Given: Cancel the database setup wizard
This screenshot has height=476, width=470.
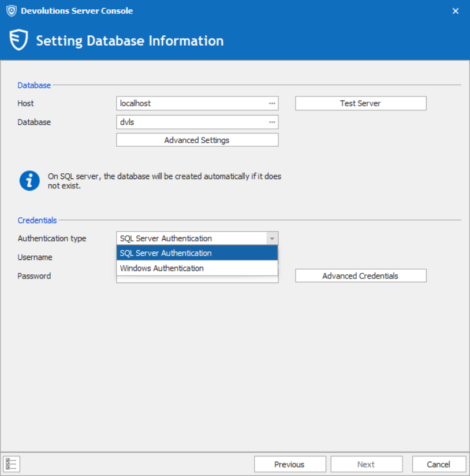Looking at the screenshot, I should click(x=439, y=464).
